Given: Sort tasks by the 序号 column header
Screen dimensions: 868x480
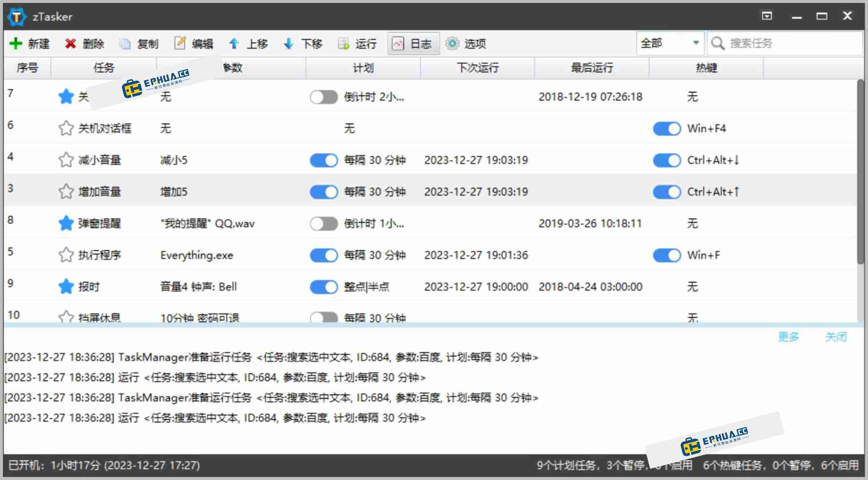Looking at the screenshot, I should pyautogui.click(x=27, y=68).
